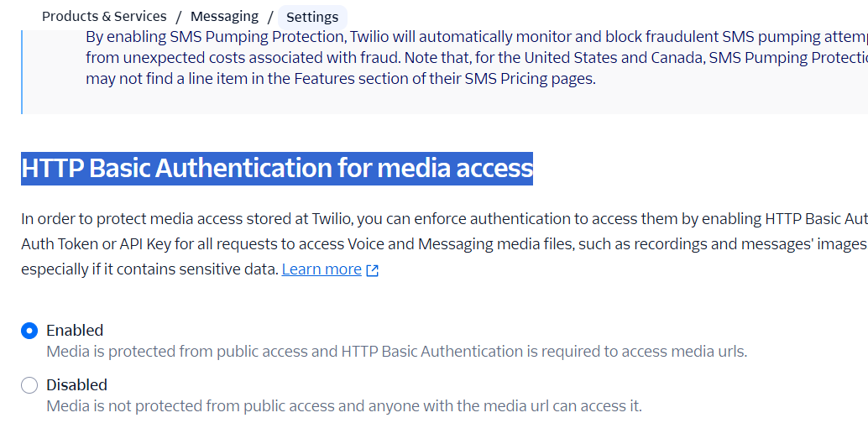The image size is (868, 444).
Task: Click the Settings breadcrumb pill
Action: click(x=312, y=17)
